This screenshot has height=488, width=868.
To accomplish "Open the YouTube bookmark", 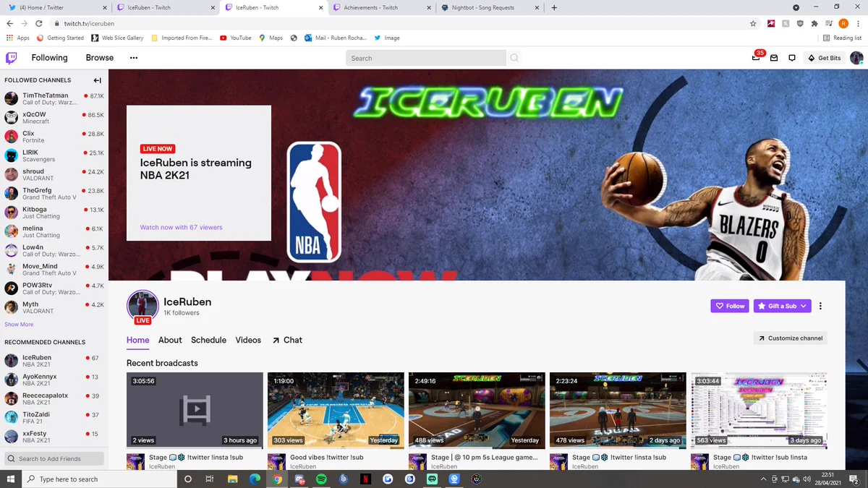I will pyautogui.click(x=236, y=38).
